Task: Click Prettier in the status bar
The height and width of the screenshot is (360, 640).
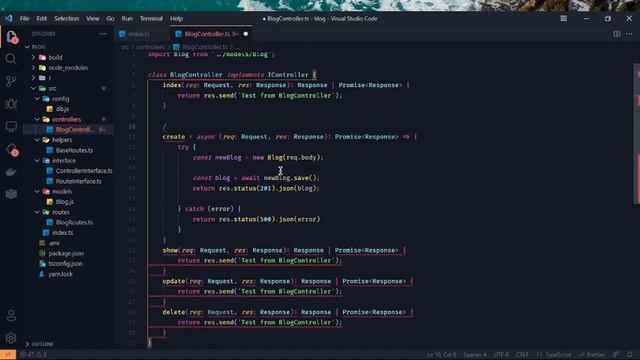Action: pyautogui.click(x=592, y=355)
